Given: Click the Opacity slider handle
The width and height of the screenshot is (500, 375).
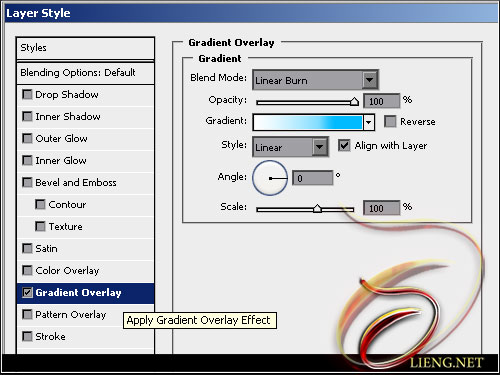Looking at the screenshot, I should 354,101.
